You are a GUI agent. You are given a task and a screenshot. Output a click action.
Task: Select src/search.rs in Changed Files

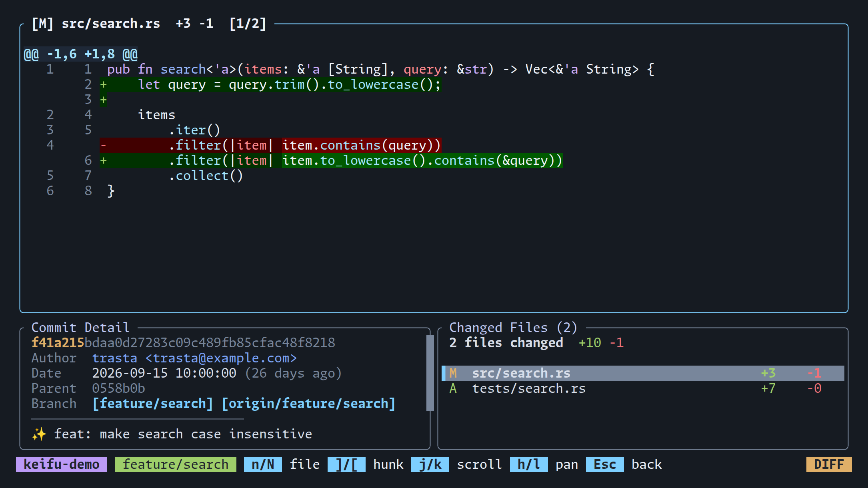643,373
